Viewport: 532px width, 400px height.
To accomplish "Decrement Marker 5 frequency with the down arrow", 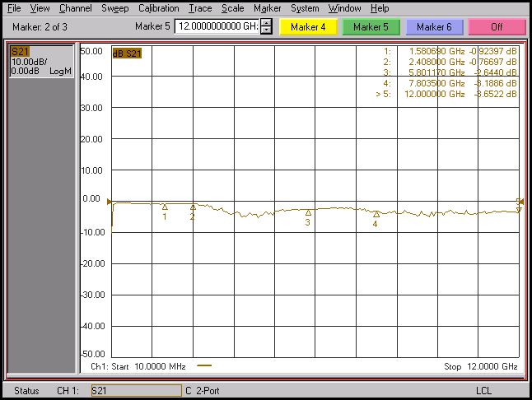I will coord(266,30).
